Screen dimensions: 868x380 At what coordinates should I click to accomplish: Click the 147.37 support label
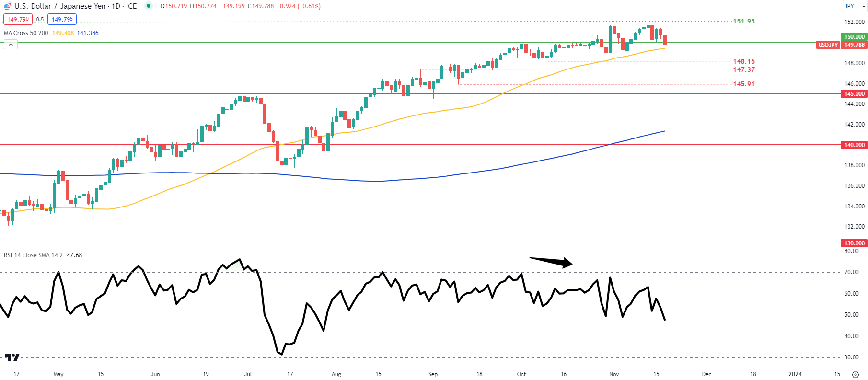point(744,70)
